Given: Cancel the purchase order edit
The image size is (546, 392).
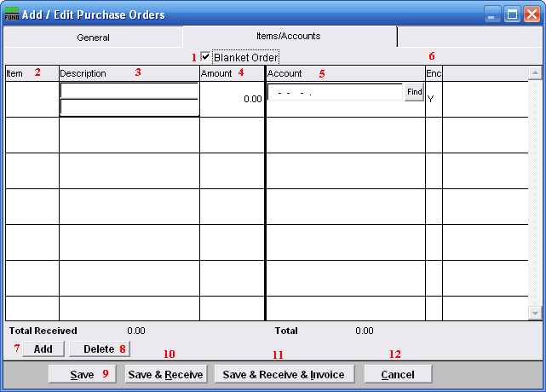Looking at the screenshot, I should coord(397,374).
